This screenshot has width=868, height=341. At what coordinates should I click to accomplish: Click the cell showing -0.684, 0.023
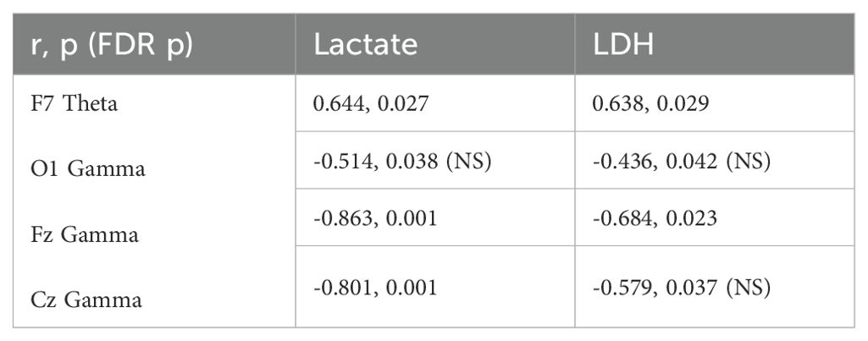(x=656, y=219)
